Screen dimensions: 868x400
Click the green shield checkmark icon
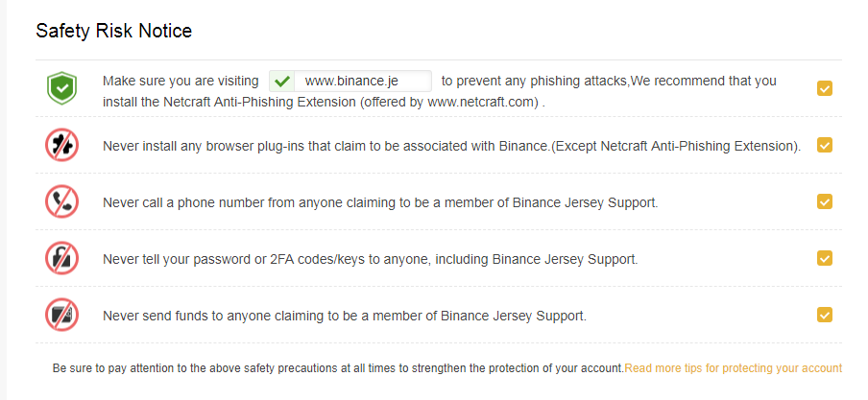click(61, 88)
